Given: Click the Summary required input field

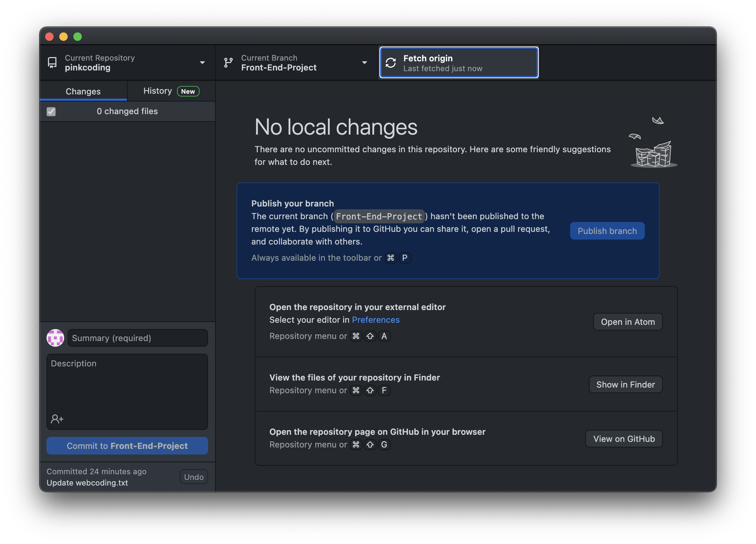Looking at the screenshot, I should coord(138,338).
